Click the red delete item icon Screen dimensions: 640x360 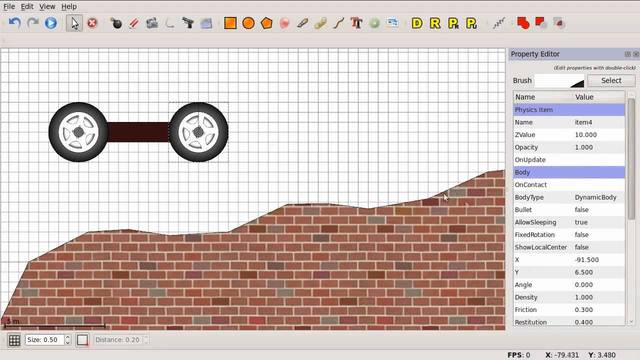click(x=92, y=23)
